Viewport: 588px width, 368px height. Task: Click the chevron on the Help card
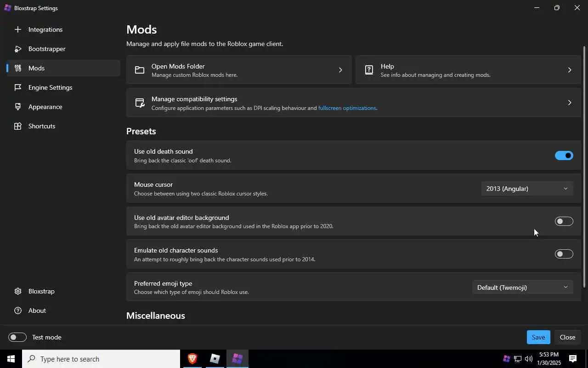[x=570, y=70]
